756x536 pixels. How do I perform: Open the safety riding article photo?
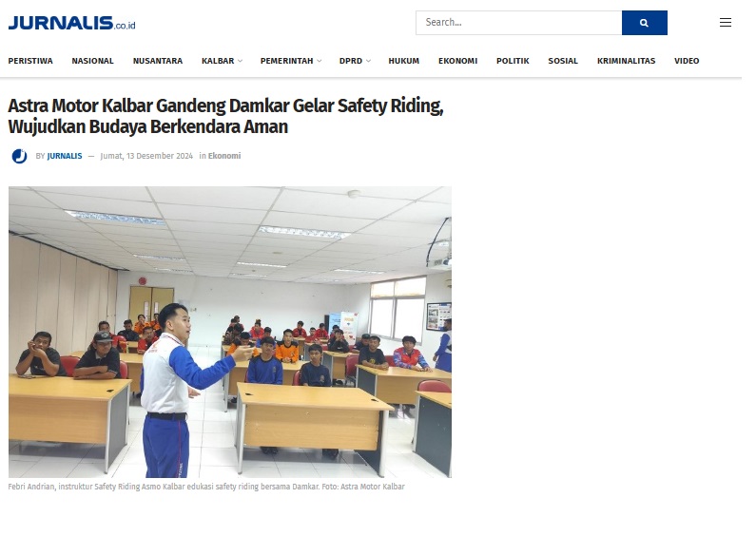(x=230, y=332)
